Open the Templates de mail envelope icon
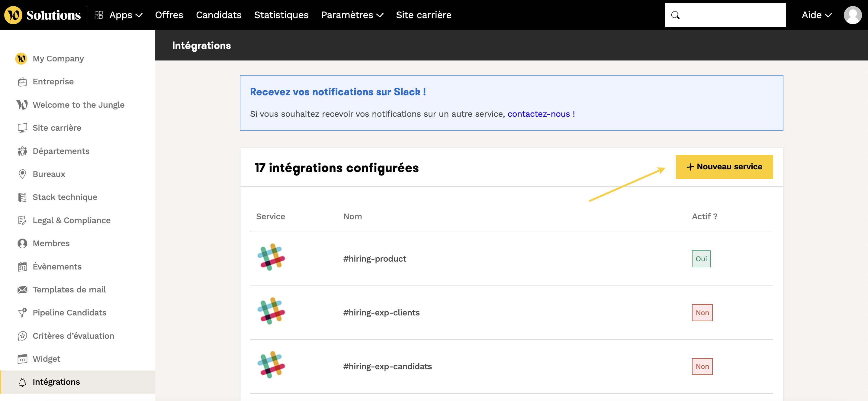 [22, 289]
